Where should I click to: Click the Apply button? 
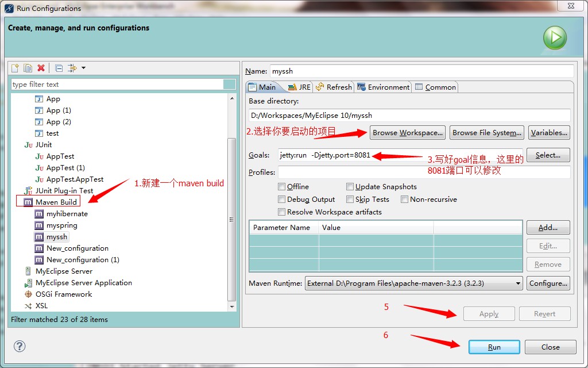coord(489,314)
